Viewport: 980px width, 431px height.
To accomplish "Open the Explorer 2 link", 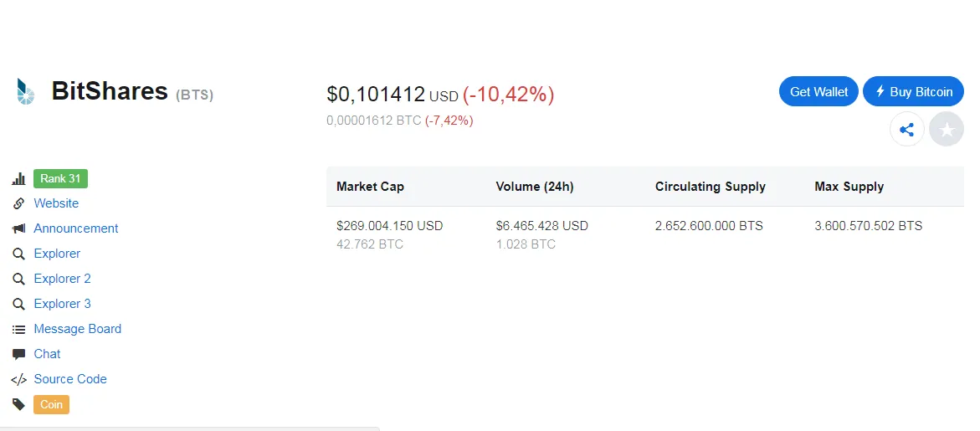I will pyautogui.click(x=63, y=279).
